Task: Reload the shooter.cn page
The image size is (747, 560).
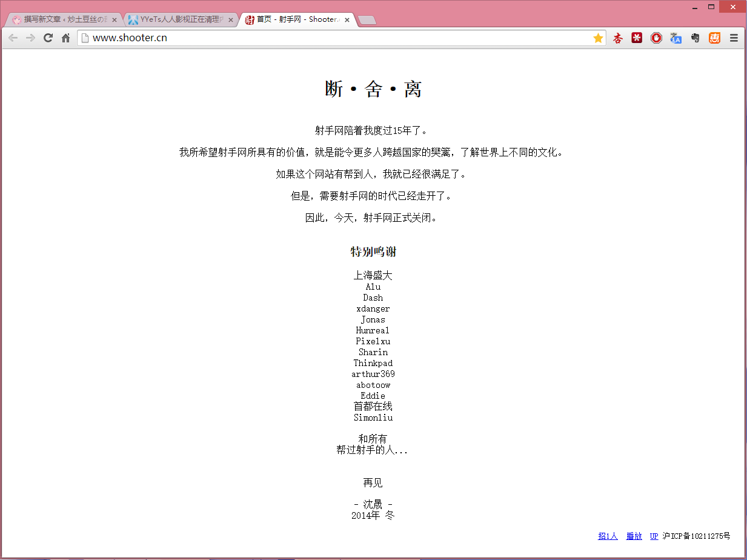Action: pos(48,38)
